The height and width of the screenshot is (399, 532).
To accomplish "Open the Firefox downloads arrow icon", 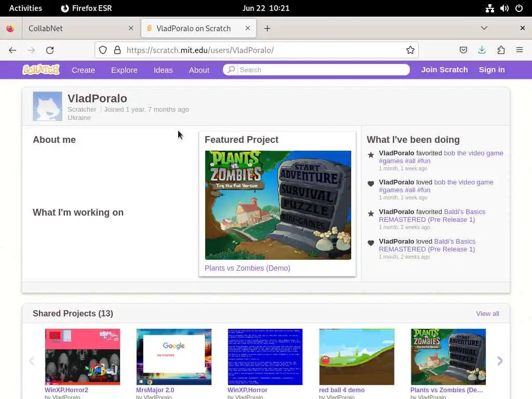I will pos(482,50).
